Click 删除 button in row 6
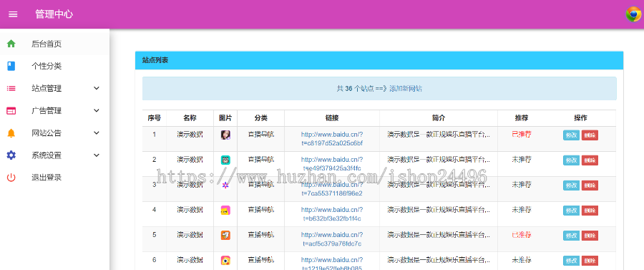 [x=590, y=261]
